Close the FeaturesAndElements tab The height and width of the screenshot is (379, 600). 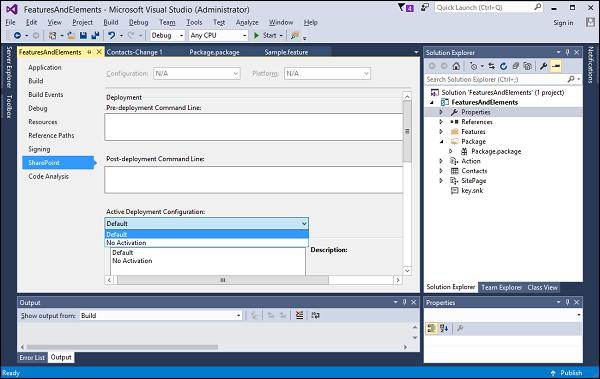(99, 52)
